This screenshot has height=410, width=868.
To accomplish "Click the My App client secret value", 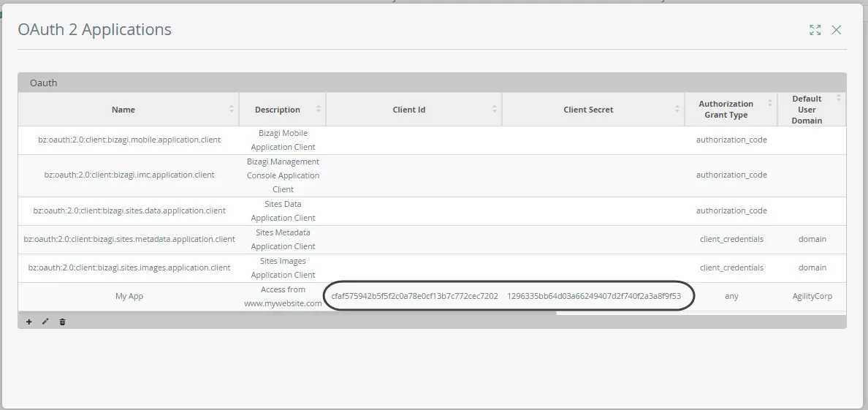I will click(594, 296).
